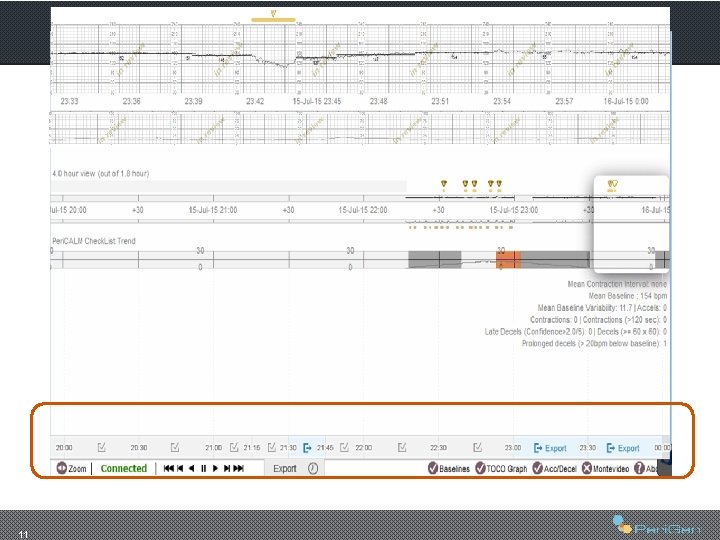Viewport: 720px width, 540px height.
Task: Click the 15-Jul-15 23:45 tracing time label
Action: (317, 101)
